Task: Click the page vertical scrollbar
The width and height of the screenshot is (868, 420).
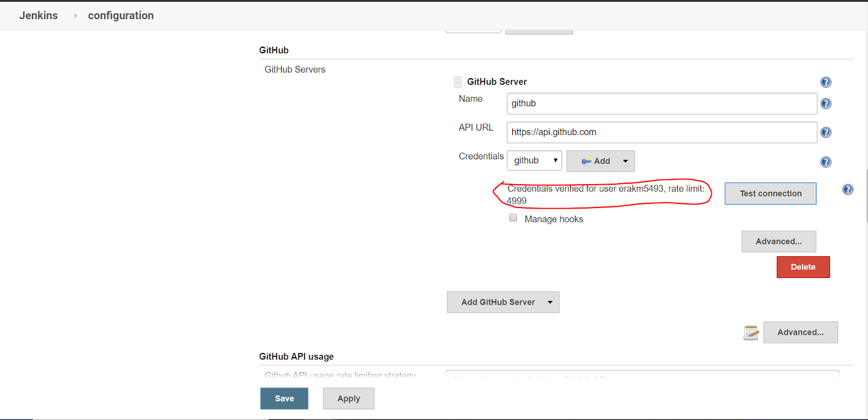Action: click(x=866, y=195)
